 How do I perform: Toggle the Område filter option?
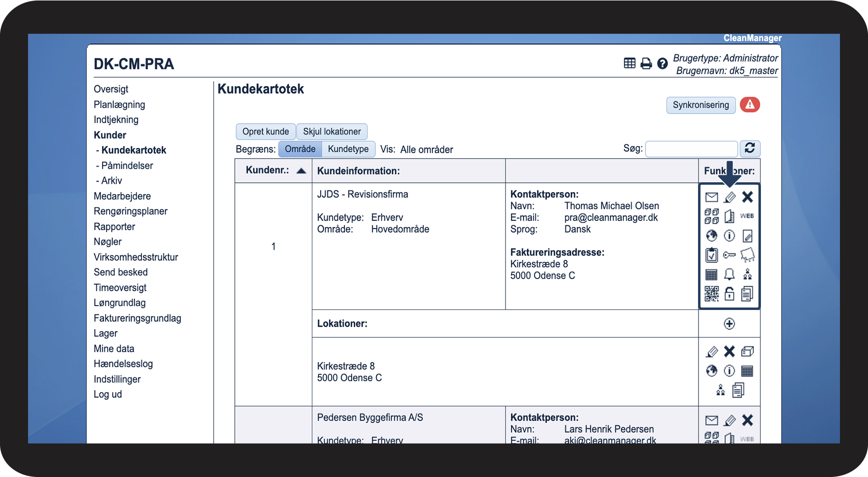[x=300, y=149]
